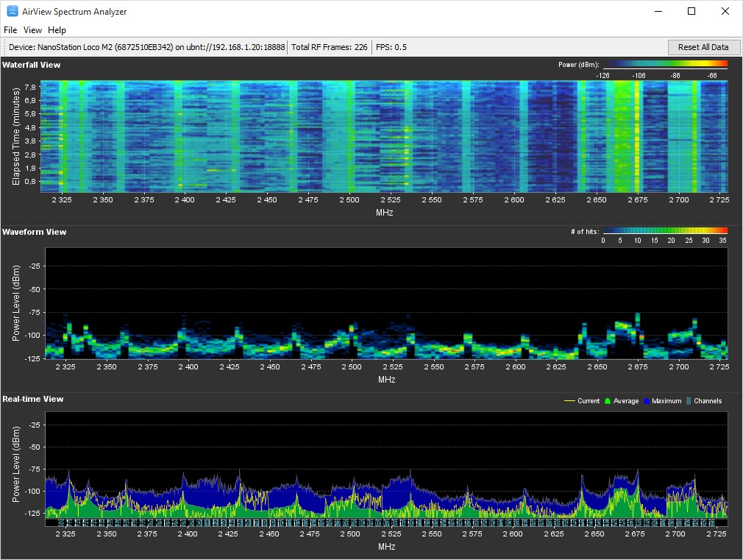Click the Waterfall View heading

click(x=32, y=65)
